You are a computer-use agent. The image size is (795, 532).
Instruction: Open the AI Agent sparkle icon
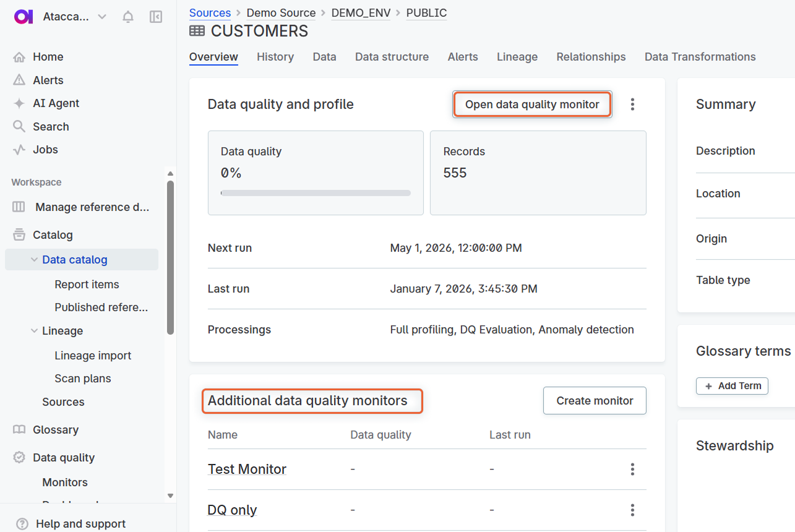click(19, 103)
